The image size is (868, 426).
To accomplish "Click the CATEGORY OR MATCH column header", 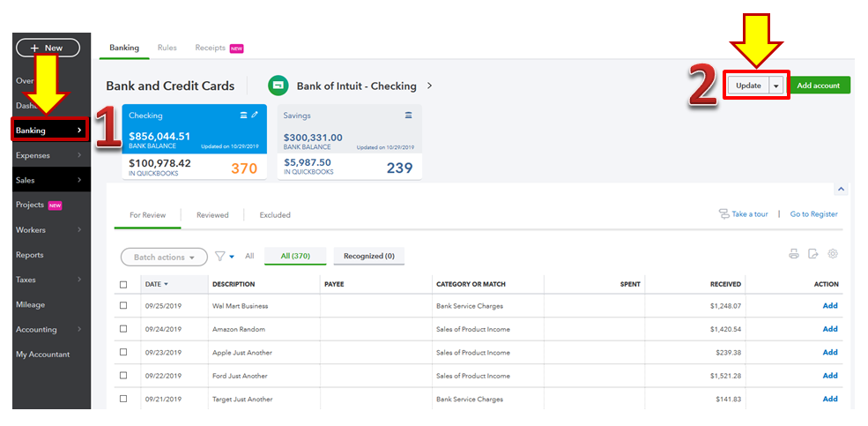I will pyautogui.click(x=471, y=284).
